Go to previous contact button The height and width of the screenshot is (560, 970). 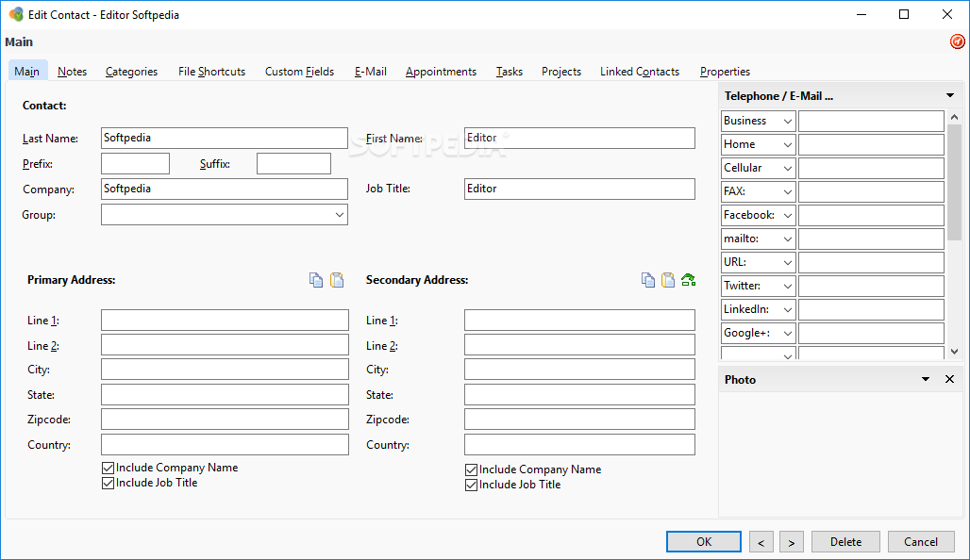click(761, 541)
